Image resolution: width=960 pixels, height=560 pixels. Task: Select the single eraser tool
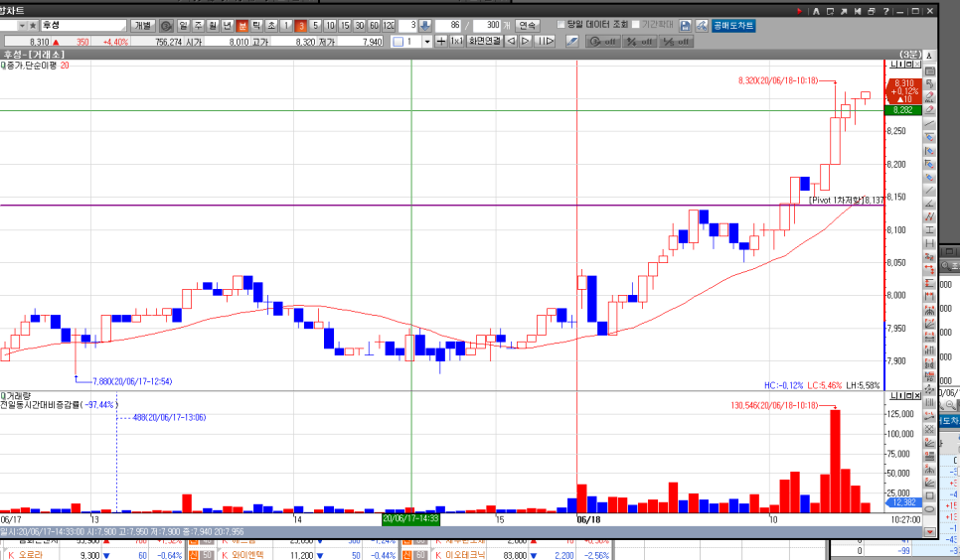[x=929, y=110]
